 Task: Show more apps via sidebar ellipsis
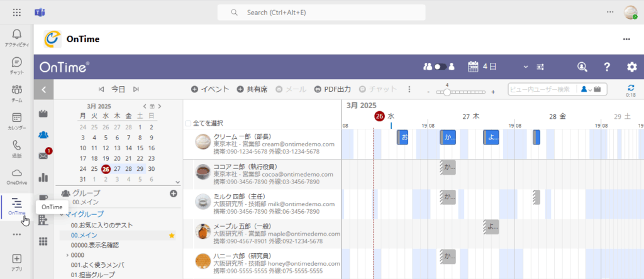coord(17,234)
